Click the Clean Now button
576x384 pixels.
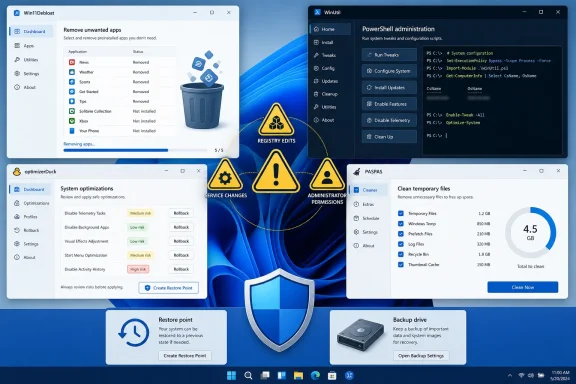tap(523, 287)
